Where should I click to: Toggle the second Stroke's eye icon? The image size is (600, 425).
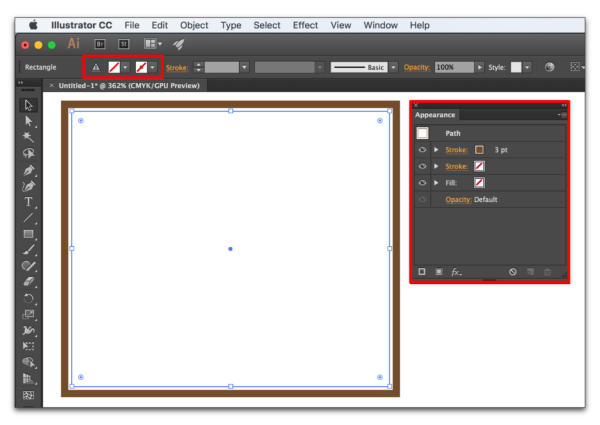pyautogui.click(x=422, y=166)
